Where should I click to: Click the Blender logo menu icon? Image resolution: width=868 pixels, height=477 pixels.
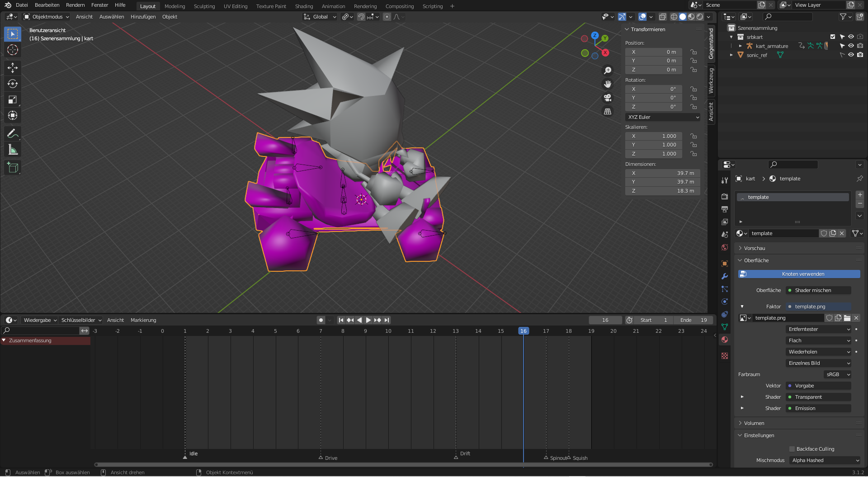8,5
